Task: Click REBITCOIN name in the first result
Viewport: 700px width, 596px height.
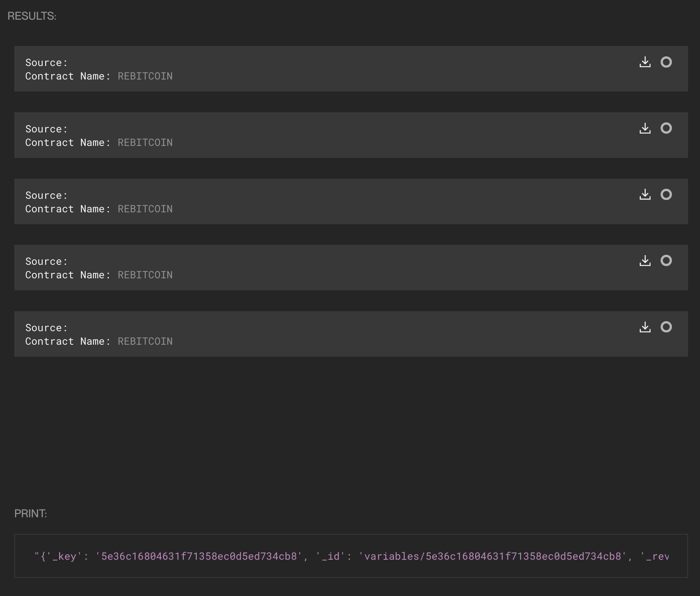Action: 145,76
